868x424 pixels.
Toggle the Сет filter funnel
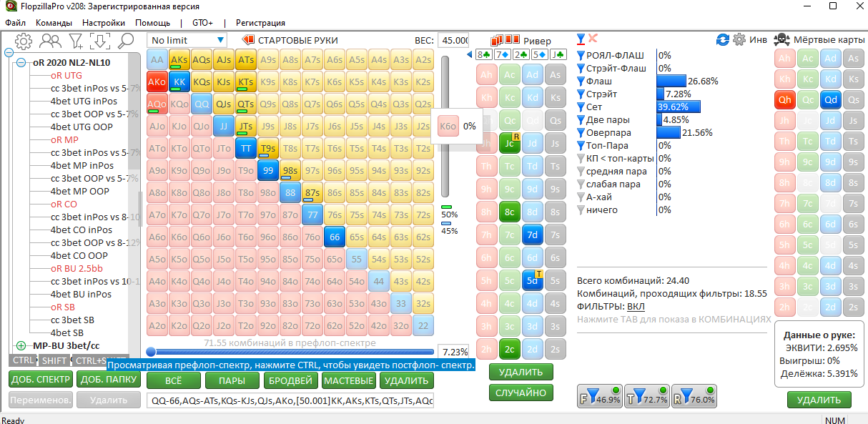click(x=581, y=107)
